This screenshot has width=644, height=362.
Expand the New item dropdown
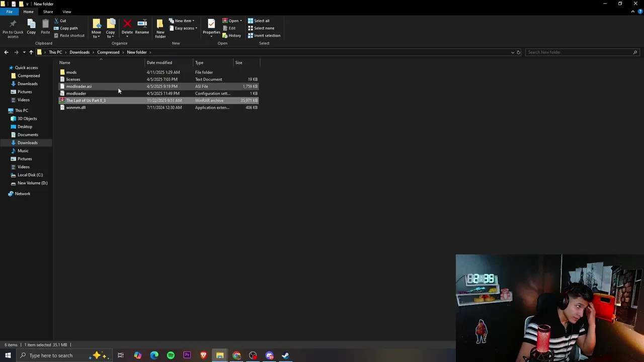(x=182, y=21)
